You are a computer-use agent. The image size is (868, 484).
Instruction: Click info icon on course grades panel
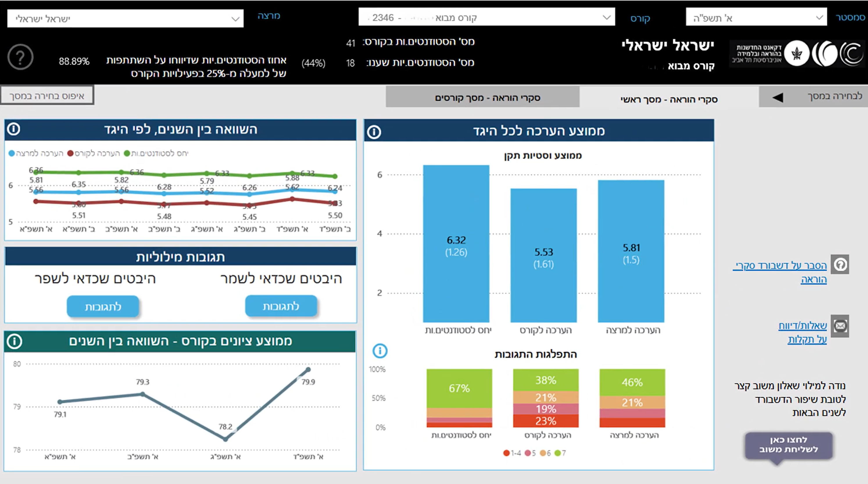(x=15, y=341)
